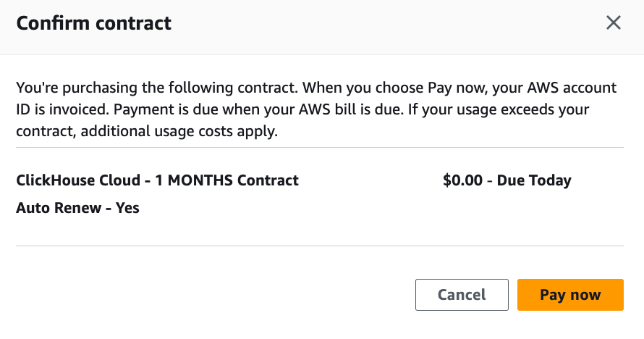Click the "Yes" value after Auto Renew
The height and width of the screenshot is (339, 644).
click(x=127, y=208)
